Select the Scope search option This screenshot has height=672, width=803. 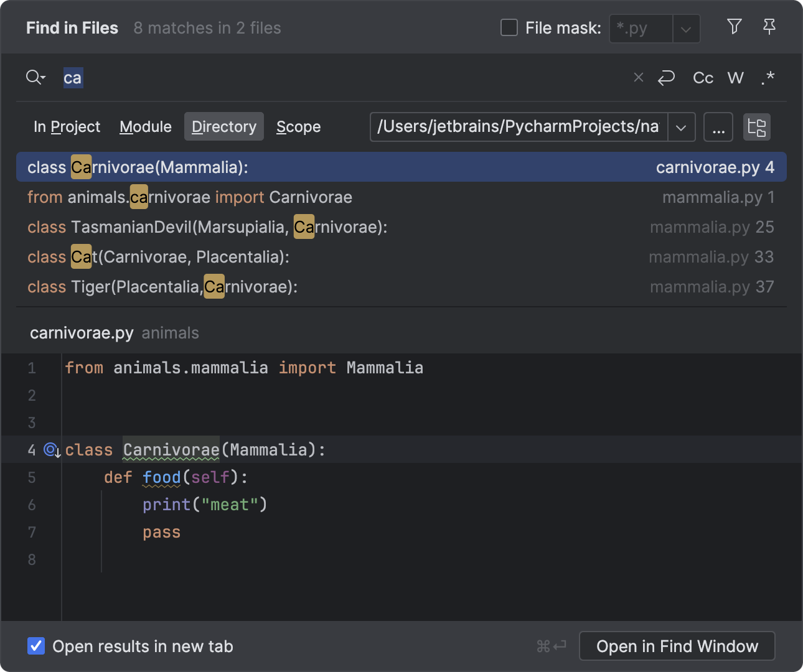[x=298, y=126]
